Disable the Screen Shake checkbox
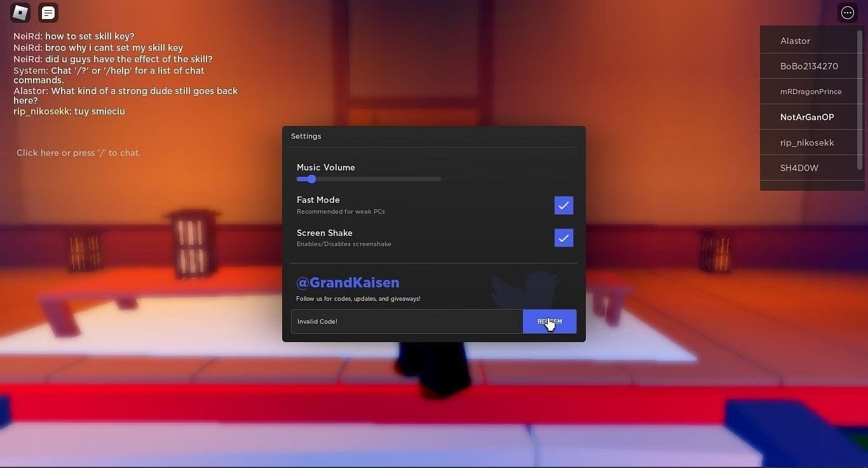868x468 pixels. tap(563, 238)
